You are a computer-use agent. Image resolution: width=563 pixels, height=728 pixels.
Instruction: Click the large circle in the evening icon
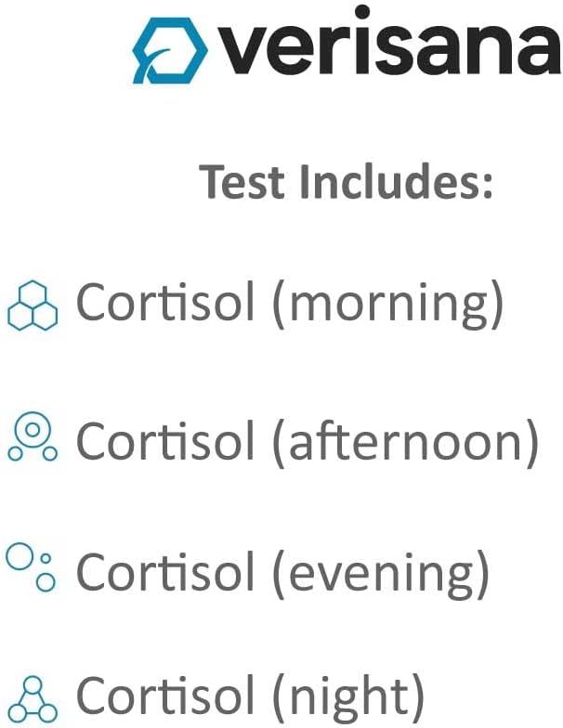click(20, 557)
